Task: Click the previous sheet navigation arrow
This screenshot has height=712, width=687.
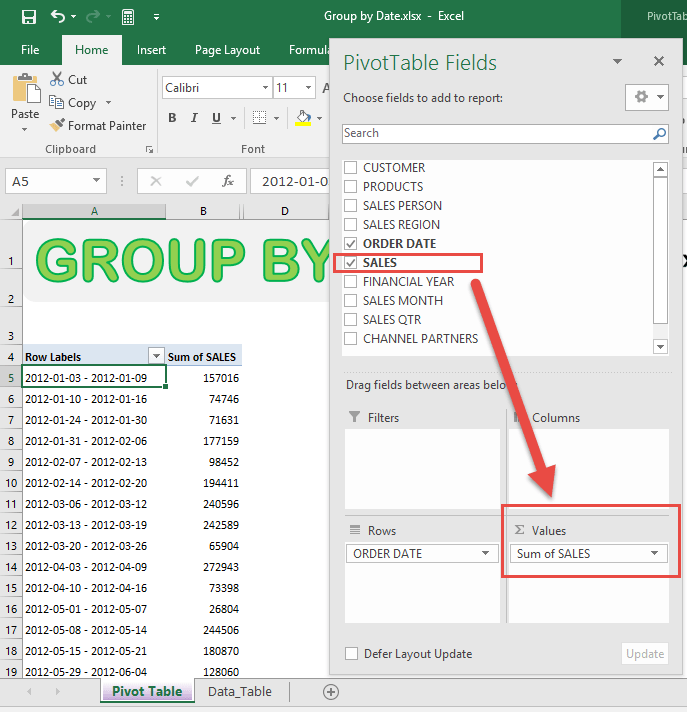Action: coord(30,692)
